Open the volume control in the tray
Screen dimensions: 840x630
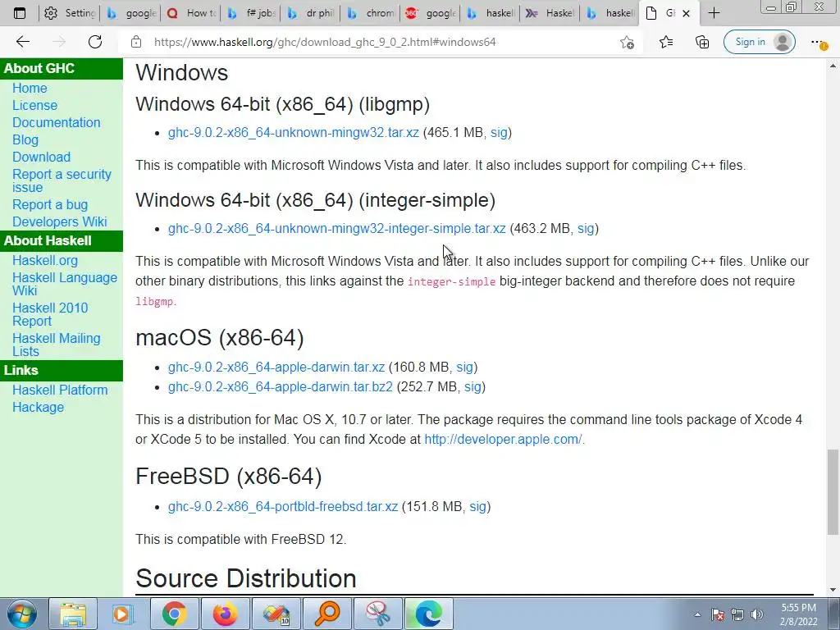(756, 615)
